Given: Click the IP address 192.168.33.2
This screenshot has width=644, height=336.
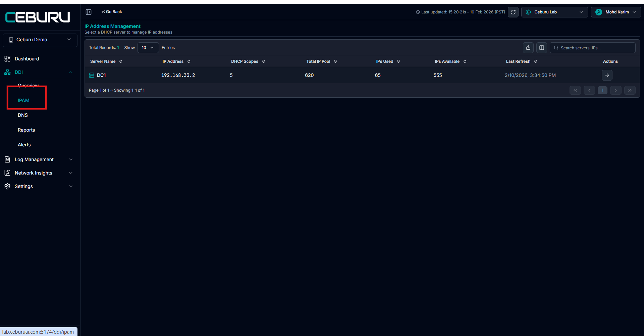Looking at the screenshot, I should (178, 75).
